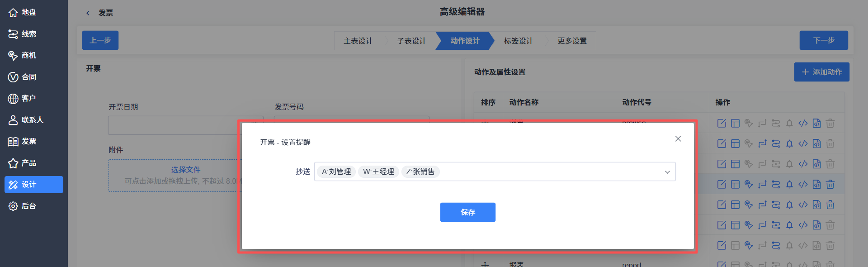
Task: Switch to the 主表设计 step tab
Action: (x=358, y=41)
